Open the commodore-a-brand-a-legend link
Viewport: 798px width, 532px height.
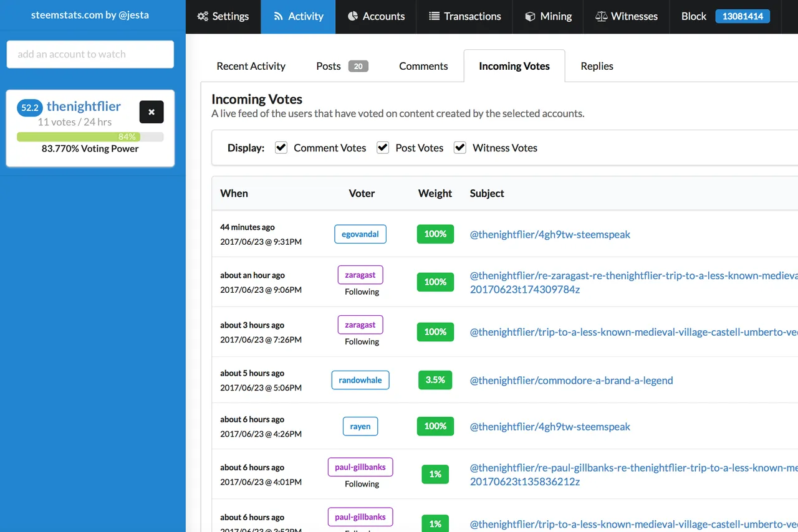[571, 380]
